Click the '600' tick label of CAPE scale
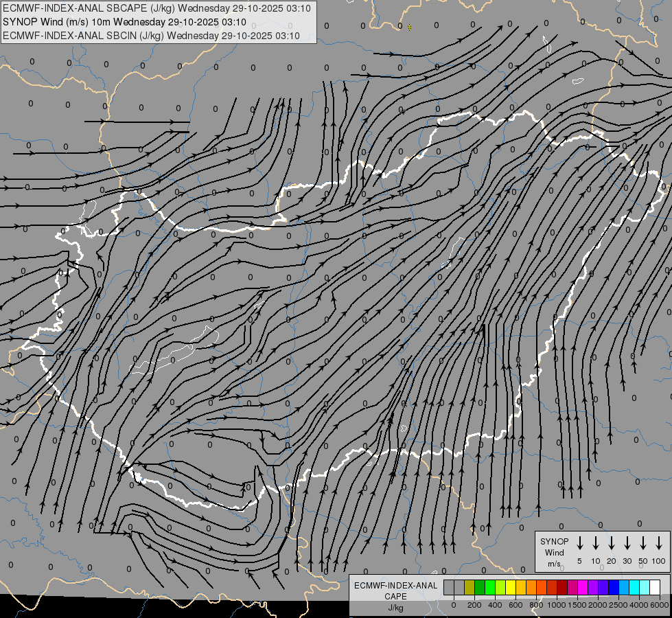Image resolution: width=672 pixels, height=618 pixels. tap(515, 605)
